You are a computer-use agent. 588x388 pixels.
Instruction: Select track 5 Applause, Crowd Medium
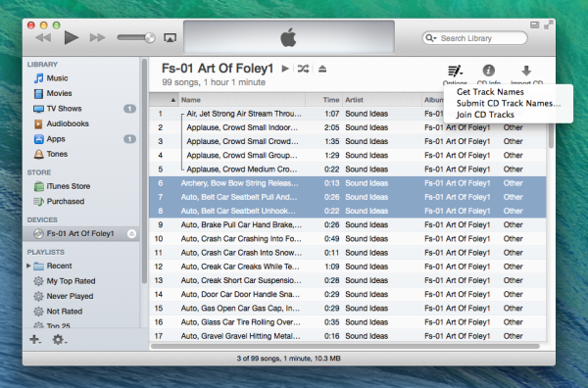(348, 170)
